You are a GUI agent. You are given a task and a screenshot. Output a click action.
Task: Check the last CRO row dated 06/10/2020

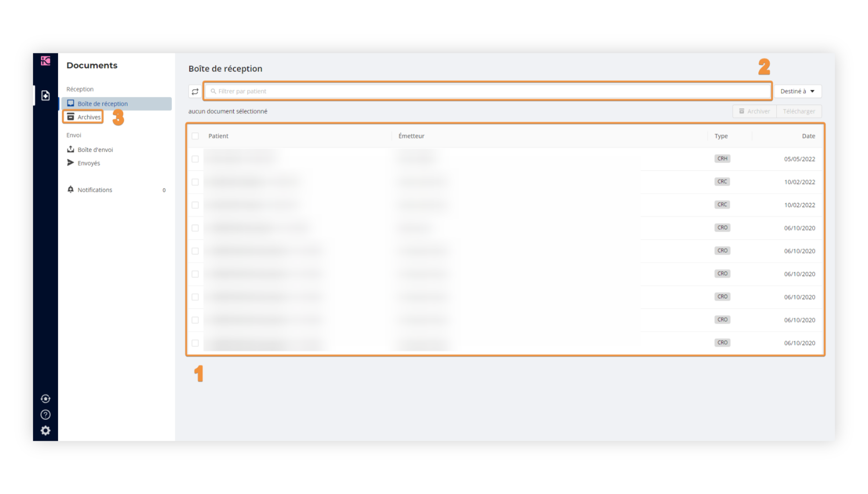[195, 343]
